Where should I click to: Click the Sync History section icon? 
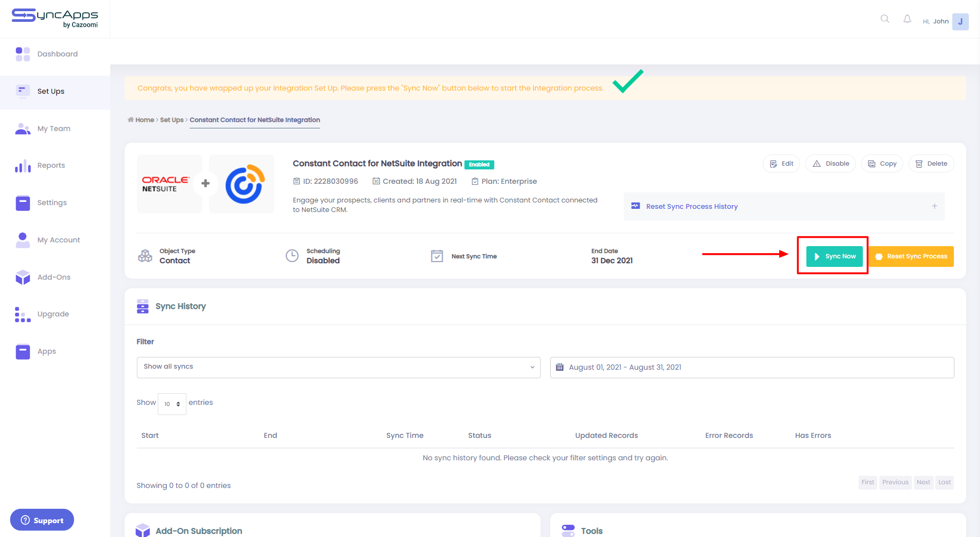tap(143, 306)
